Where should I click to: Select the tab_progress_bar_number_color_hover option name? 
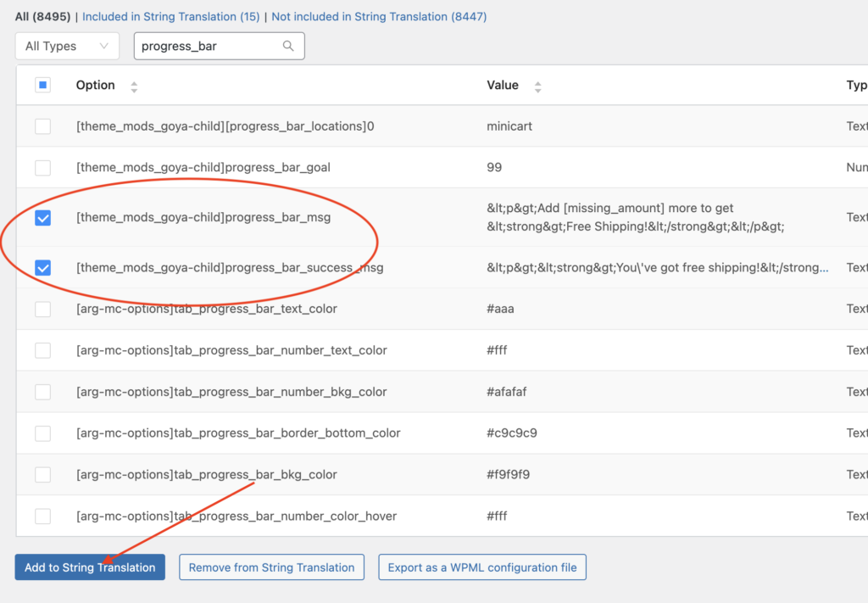[236, 516]
